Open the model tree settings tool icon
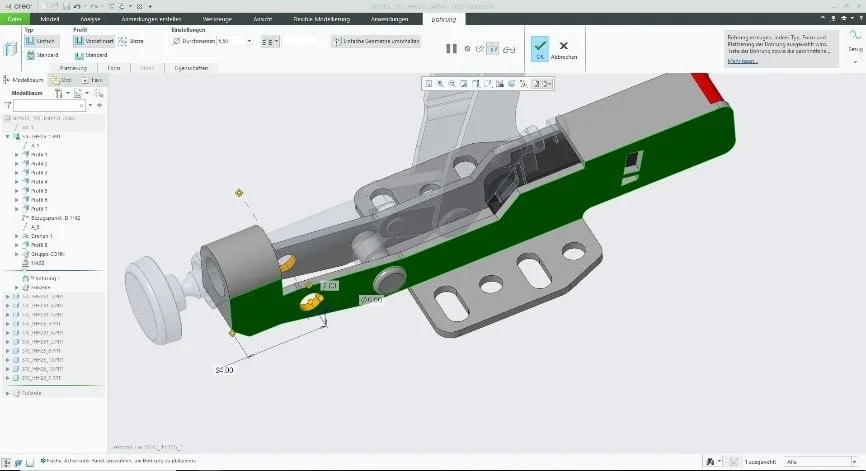The image size is (866, 471). [x=58, y=92]
